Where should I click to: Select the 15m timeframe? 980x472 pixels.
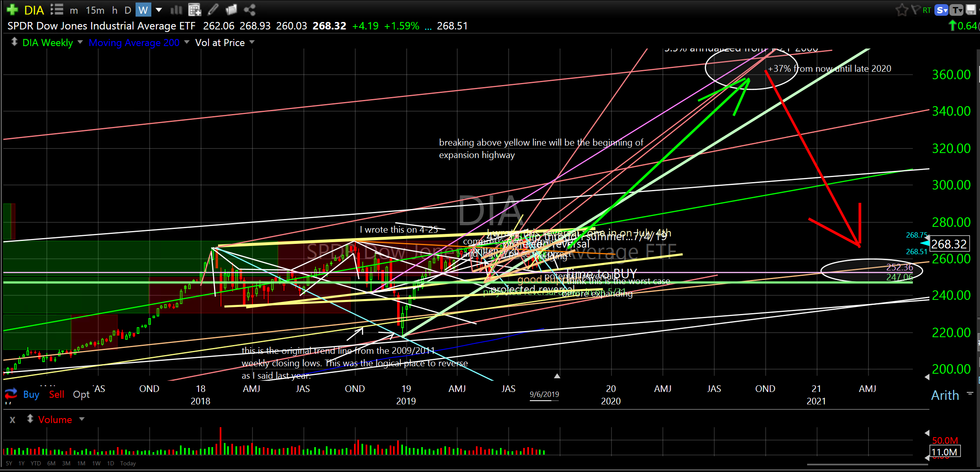pyautogui.click(x=95, y=10)
